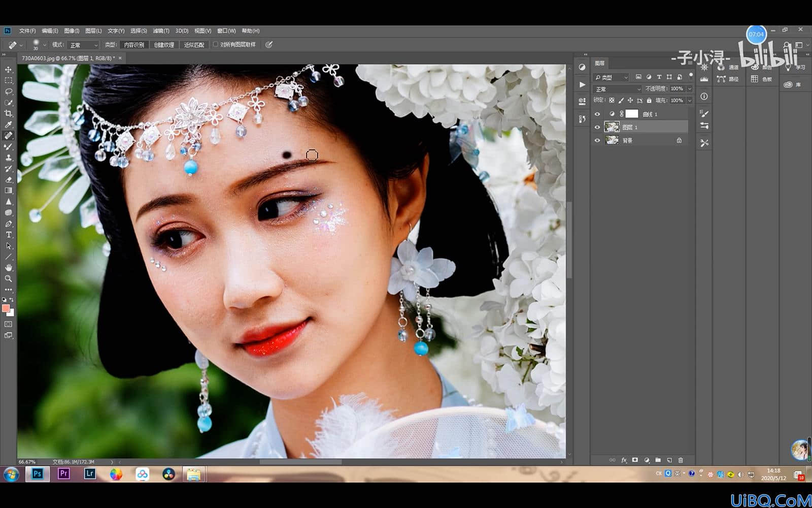The image size is (812, 508).
Task: Click the foreground color swatch
Action: 6,308
